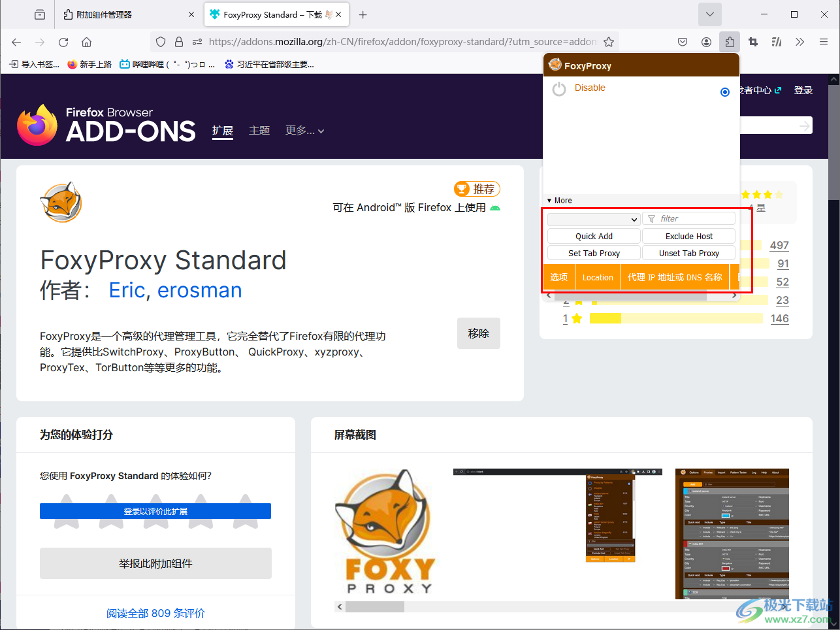This screenshot has width=840, height=630.
Task: Click the screenshot crop tool icon
Action: pos(753,42)
